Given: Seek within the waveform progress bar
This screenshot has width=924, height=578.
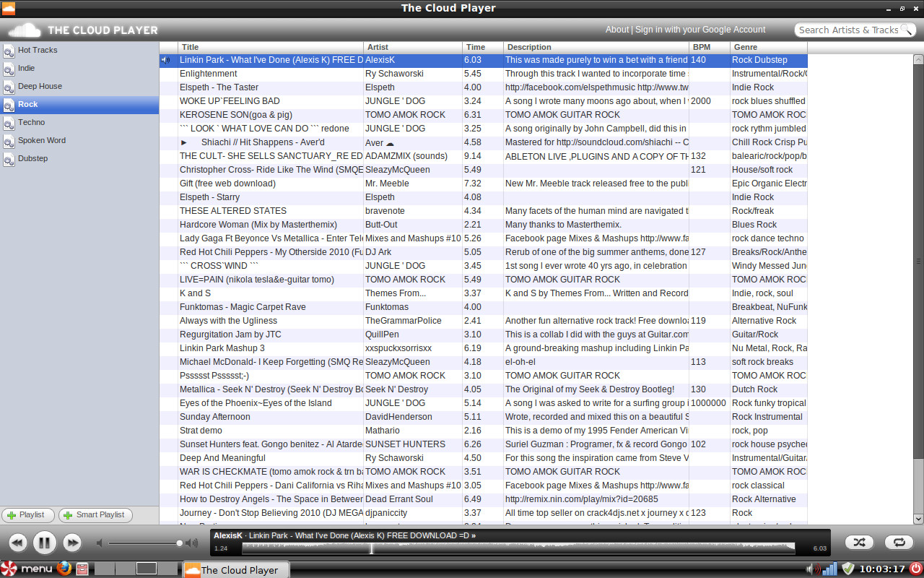Looking at the screenshot, I should tap(518, 548).
